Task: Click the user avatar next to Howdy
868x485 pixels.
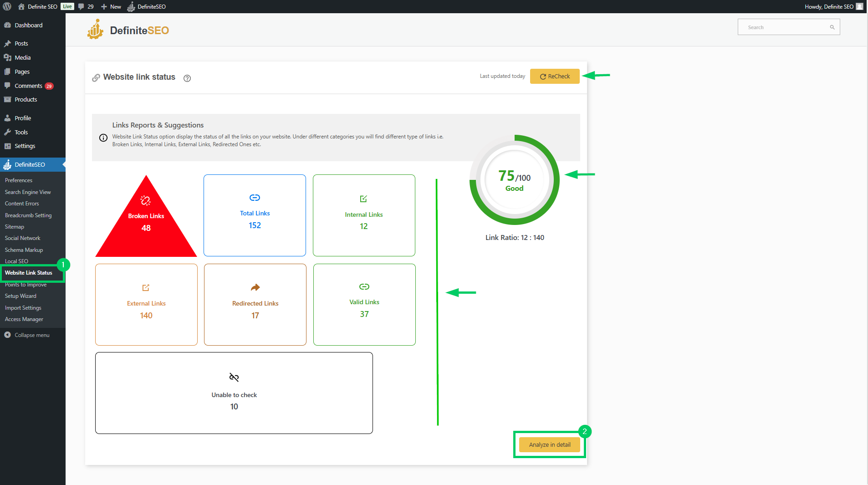Action: [x=859, y=6]
